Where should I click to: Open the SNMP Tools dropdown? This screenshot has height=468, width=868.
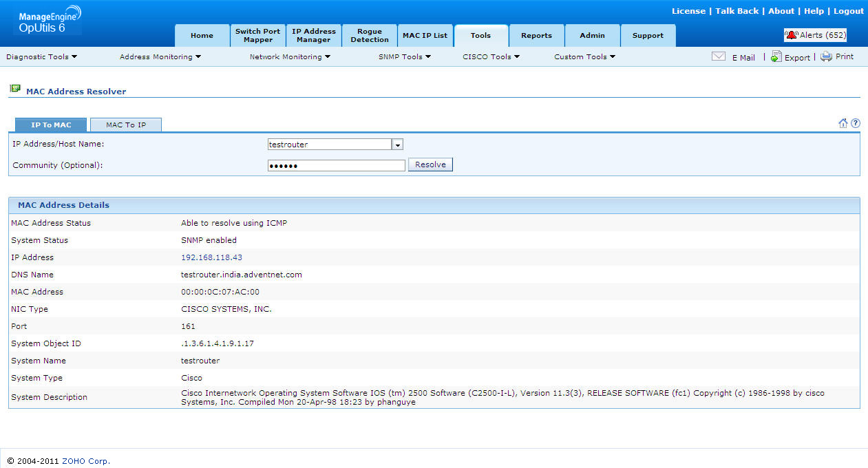point(404,57)
